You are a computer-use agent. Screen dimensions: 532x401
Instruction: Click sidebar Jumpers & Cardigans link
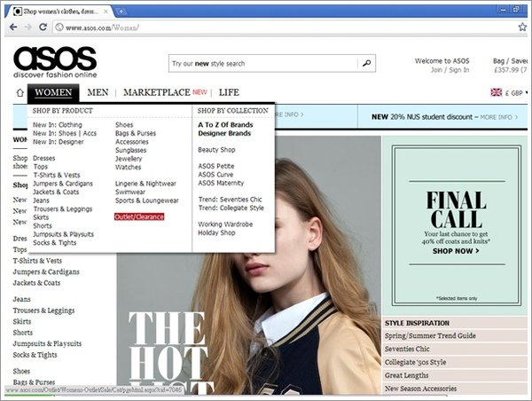(46, 271)
